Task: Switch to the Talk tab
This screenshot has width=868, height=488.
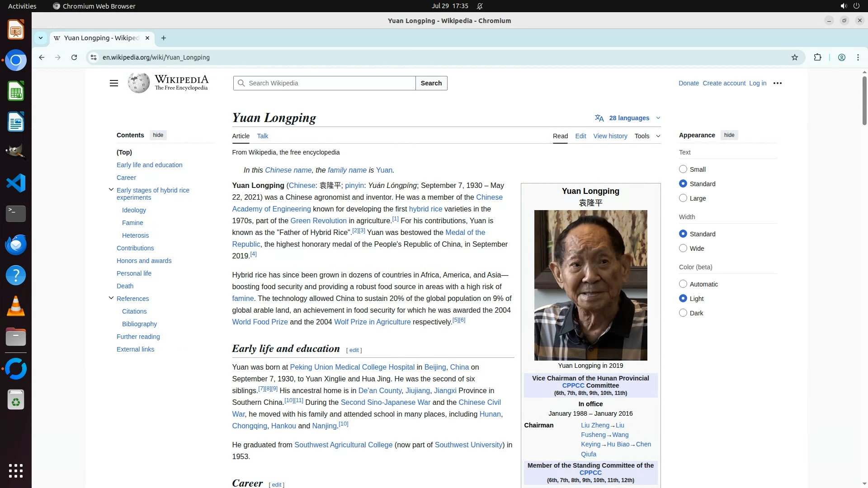Action: point(262,136)
